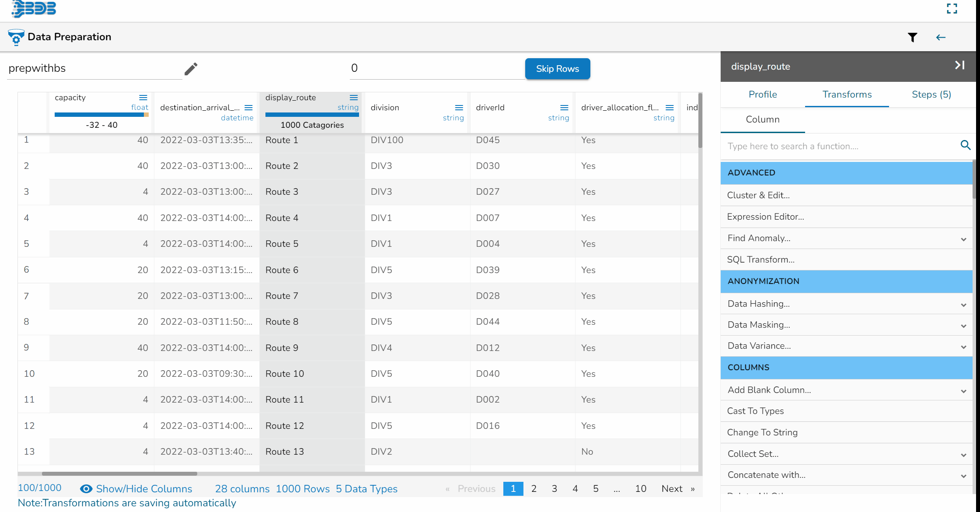The image size is (980, 512).
Task: Collapse the display_route side panel
Action: pos(959,65)
